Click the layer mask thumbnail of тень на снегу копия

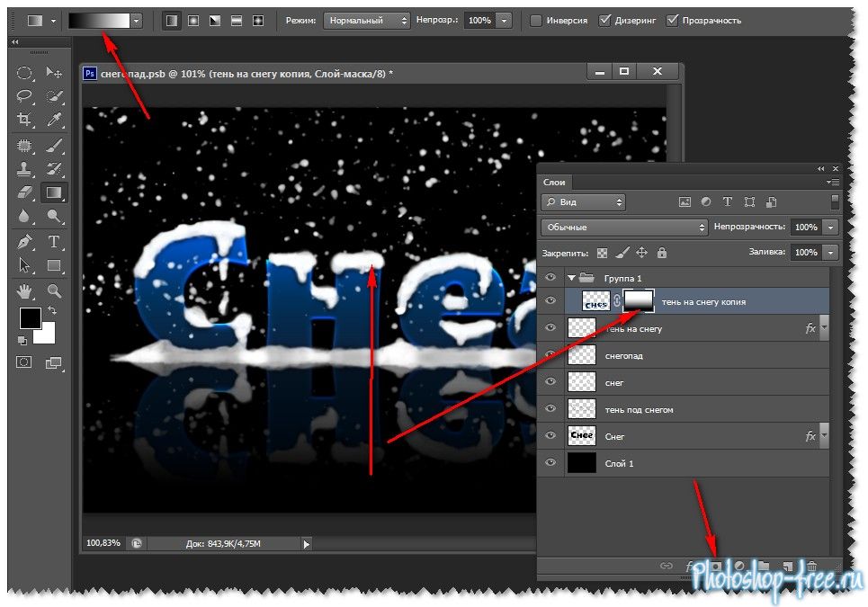tap(639, 301)
